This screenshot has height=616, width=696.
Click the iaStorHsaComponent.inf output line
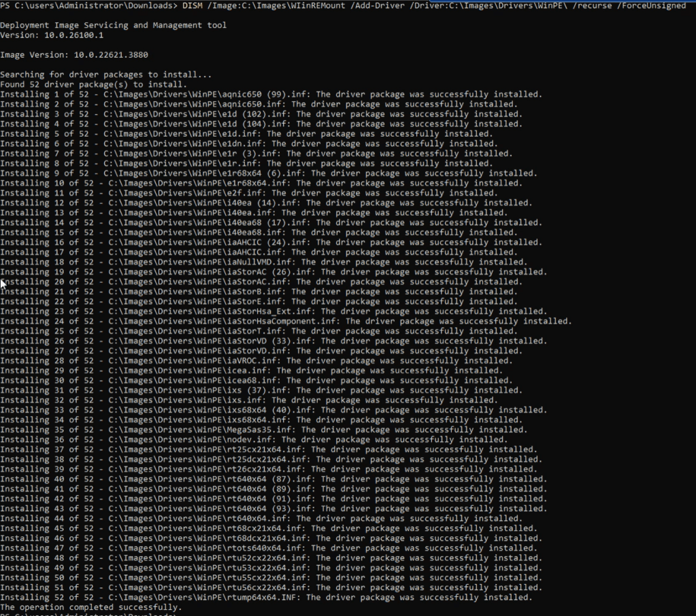tap(286, 321)
